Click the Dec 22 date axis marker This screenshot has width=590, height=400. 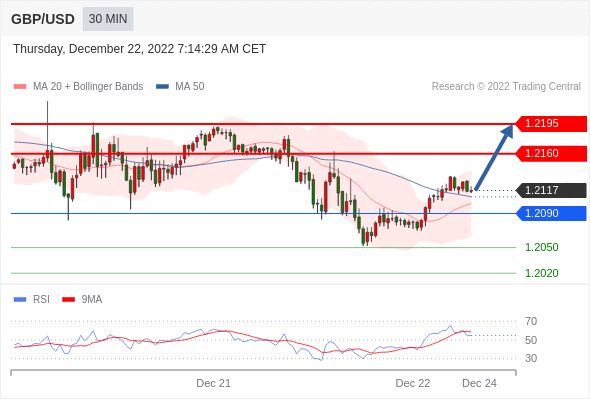tap(413, 383)
